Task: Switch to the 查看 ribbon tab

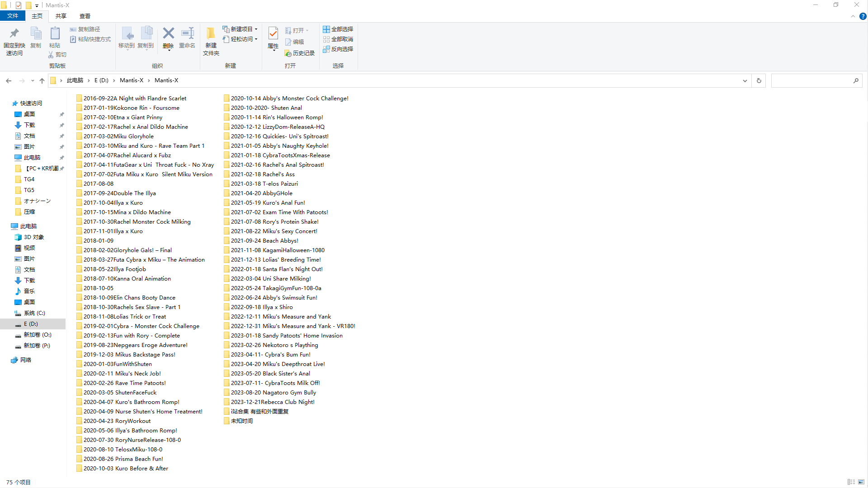Action: (85, 16)
